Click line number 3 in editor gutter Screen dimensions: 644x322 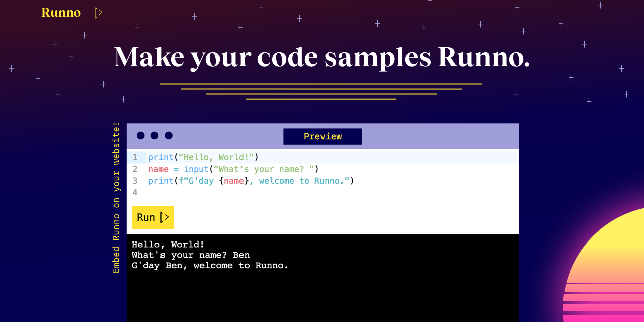click(x=135, y=181)
